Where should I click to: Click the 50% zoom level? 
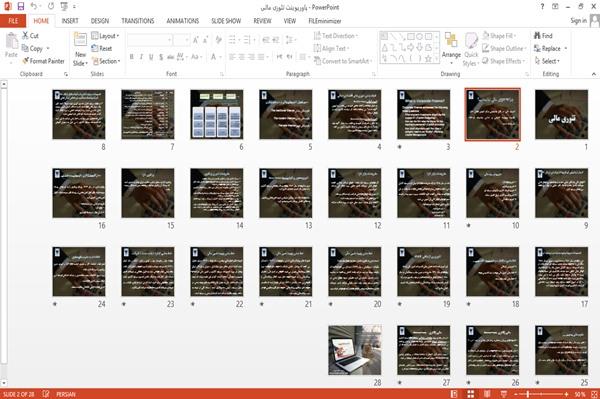coord(579,394)
